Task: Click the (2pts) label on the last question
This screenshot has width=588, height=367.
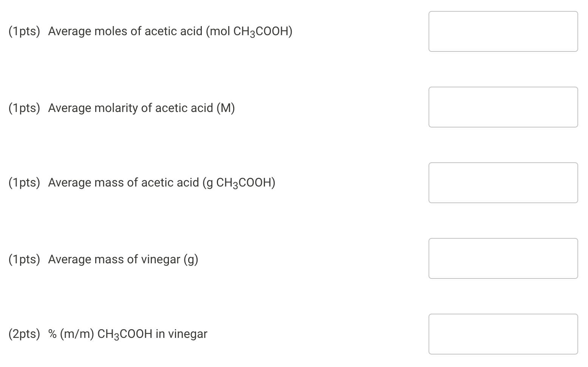Action: pos(24,334)
